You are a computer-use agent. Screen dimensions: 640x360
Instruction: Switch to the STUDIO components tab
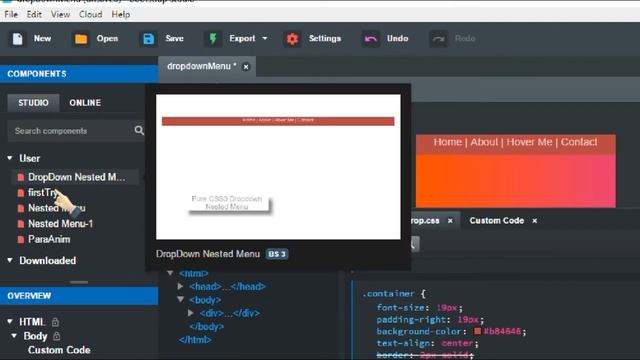[x=33, y=103]
